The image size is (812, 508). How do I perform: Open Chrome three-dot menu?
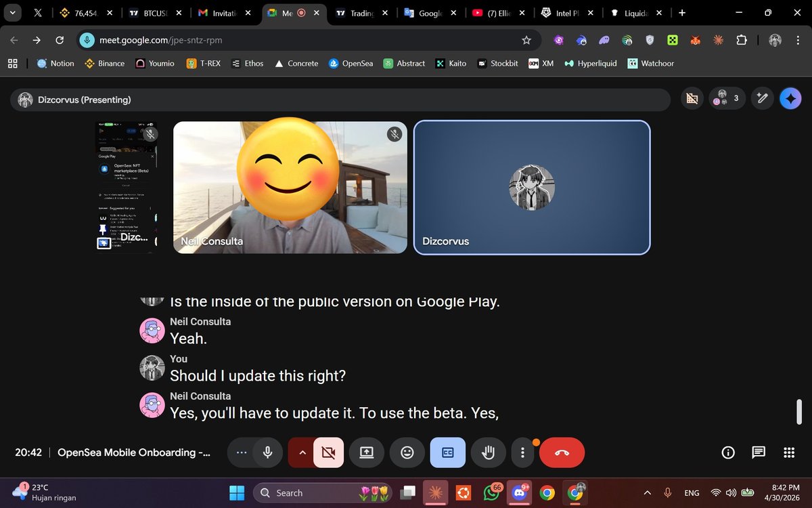click(x=797, y=40)
